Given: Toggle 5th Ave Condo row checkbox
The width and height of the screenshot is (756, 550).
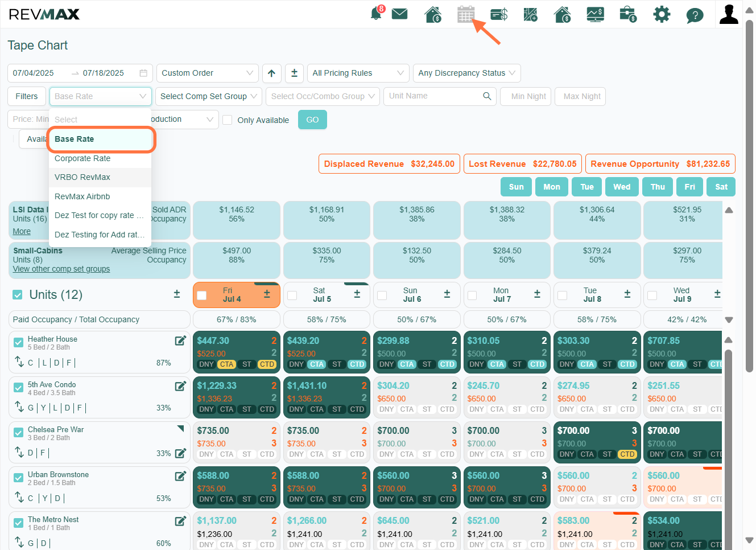Looking at the screenshot, I should pyautogui.click(x=18, y=388).
